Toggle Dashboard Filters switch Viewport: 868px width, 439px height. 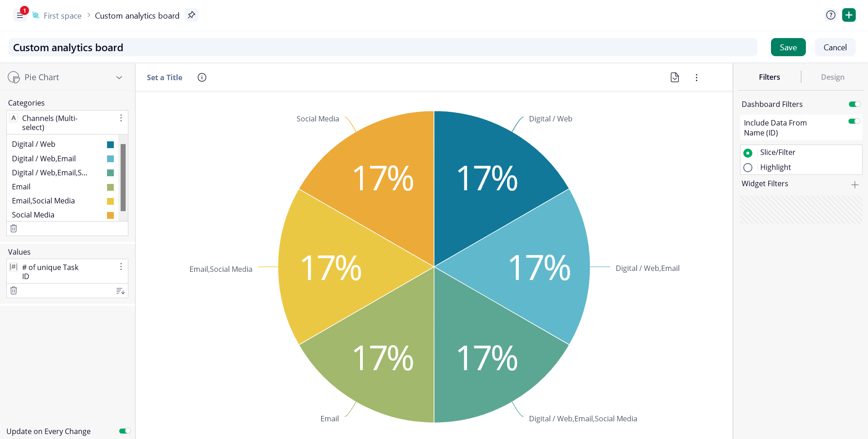coord(854,104)
